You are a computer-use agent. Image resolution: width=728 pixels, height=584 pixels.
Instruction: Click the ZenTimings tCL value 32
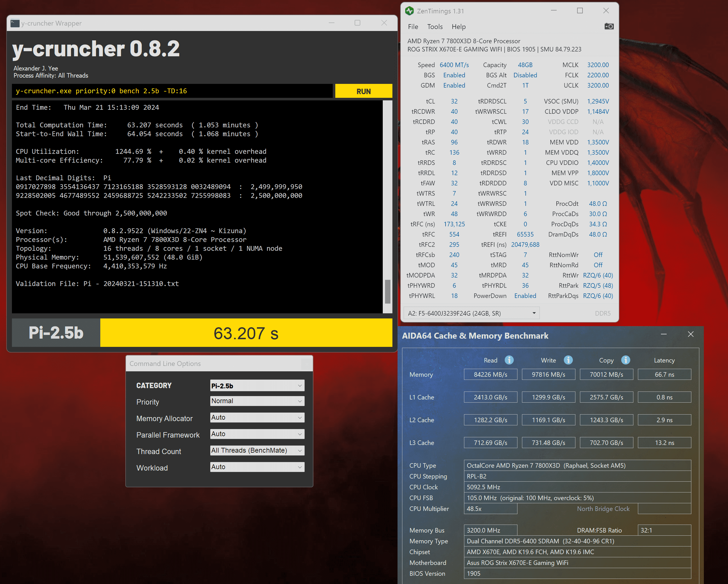[454, 101]
